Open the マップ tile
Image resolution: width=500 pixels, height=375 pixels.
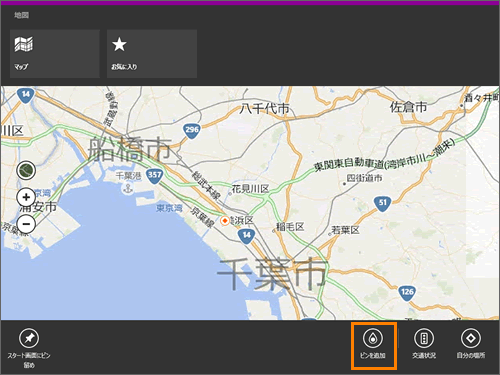pos(55,54)
